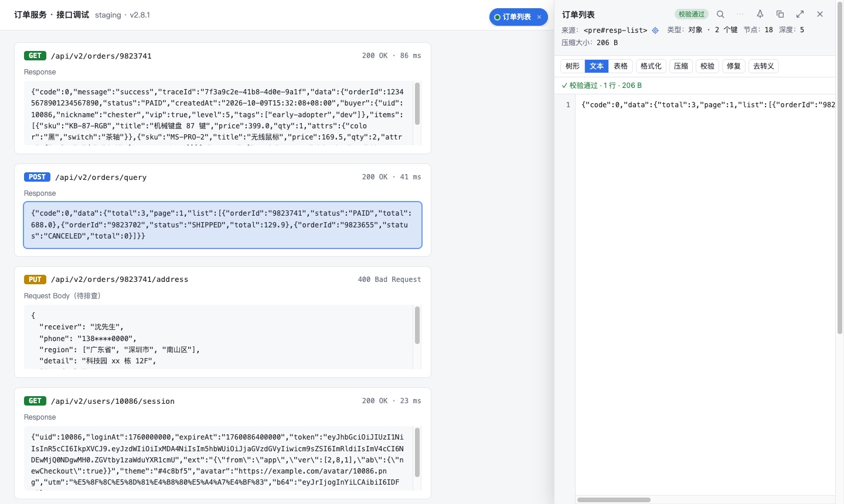Click the JSON text line in the editor

(708, 105)
